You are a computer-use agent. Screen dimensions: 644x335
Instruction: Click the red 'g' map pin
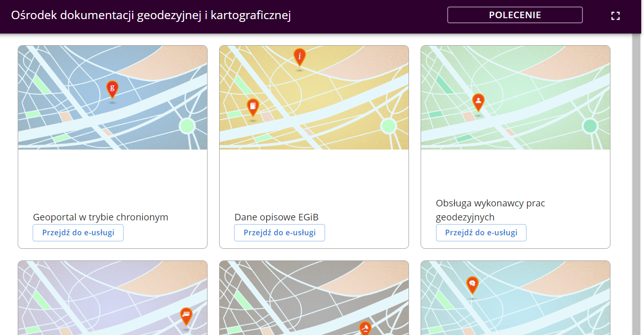click(112, 89)
